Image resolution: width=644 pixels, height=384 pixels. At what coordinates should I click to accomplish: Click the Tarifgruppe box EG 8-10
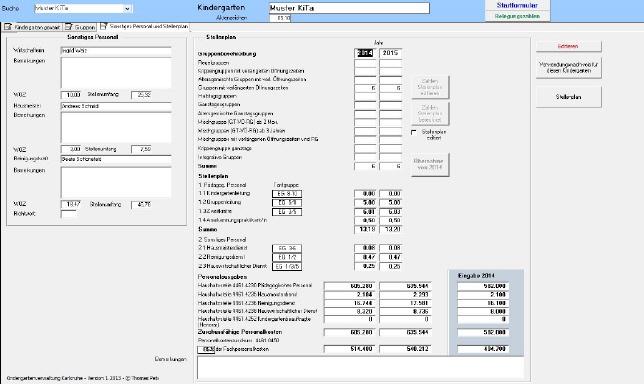(x=287, y=194)
